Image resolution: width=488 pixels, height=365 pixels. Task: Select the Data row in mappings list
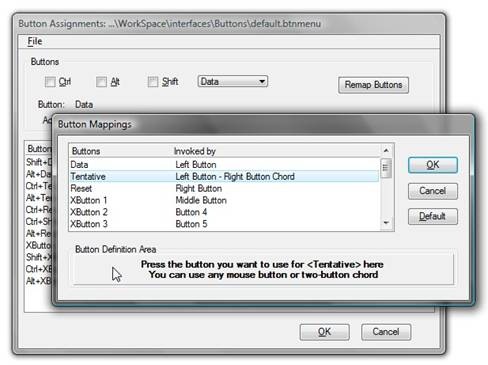pos(224,165)
